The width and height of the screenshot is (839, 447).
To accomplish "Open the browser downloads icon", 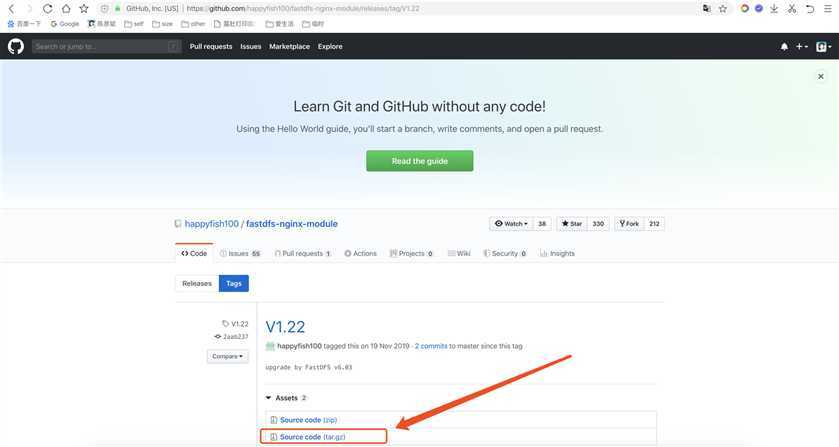I will coord(774,9).
